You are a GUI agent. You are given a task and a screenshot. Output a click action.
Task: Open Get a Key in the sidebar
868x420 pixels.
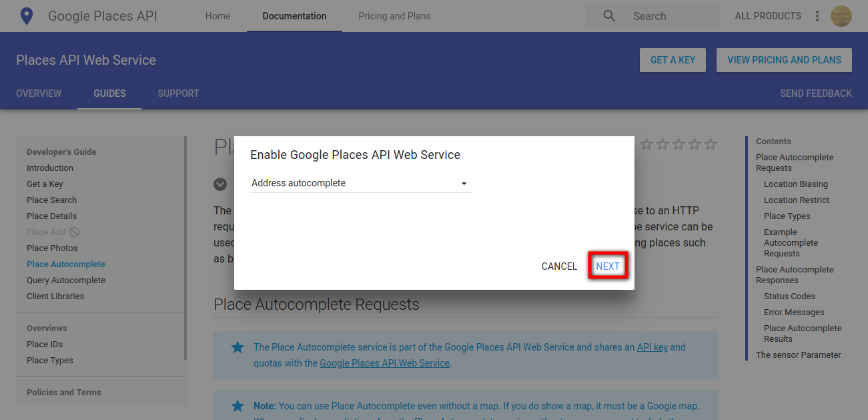45,184
